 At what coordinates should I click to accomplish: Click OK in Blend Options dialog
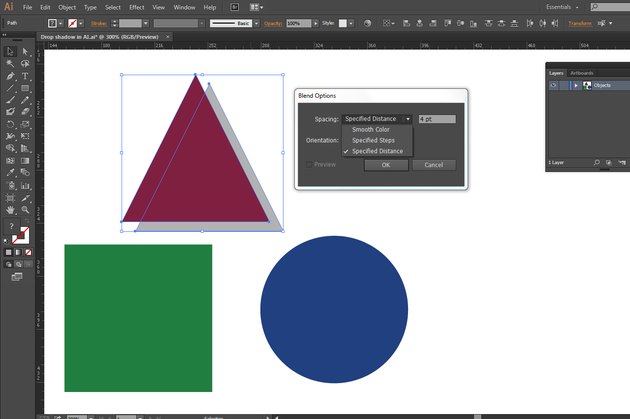point(386,165)
